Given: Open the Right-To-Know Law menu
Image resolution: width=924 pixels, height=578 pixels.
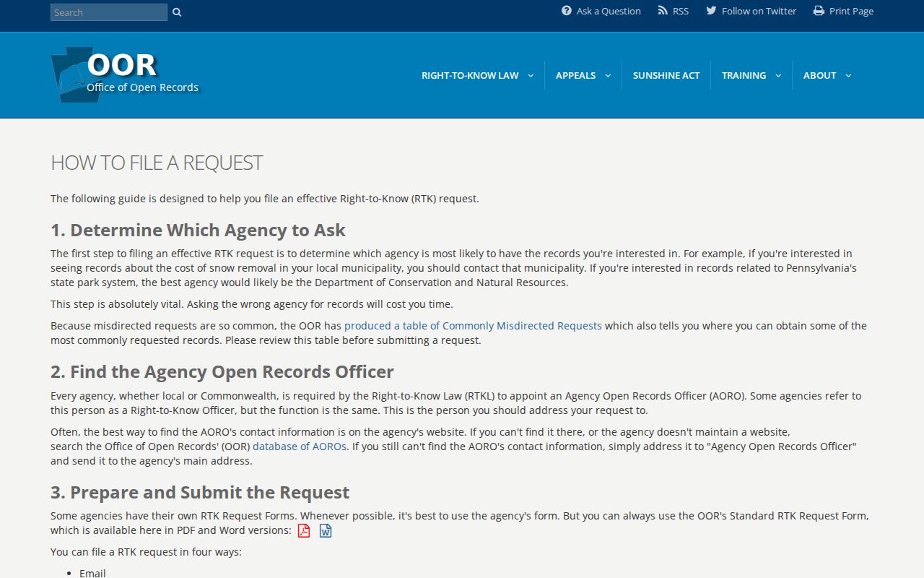Looking at the screenshot, I should click(x=470, y=75).
